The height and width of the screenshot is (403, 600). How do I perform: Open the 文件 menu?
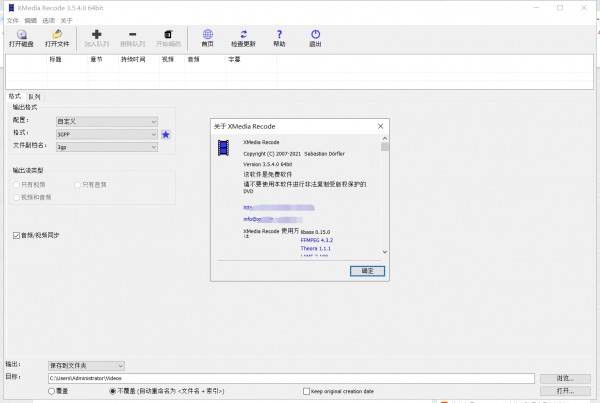13,21
